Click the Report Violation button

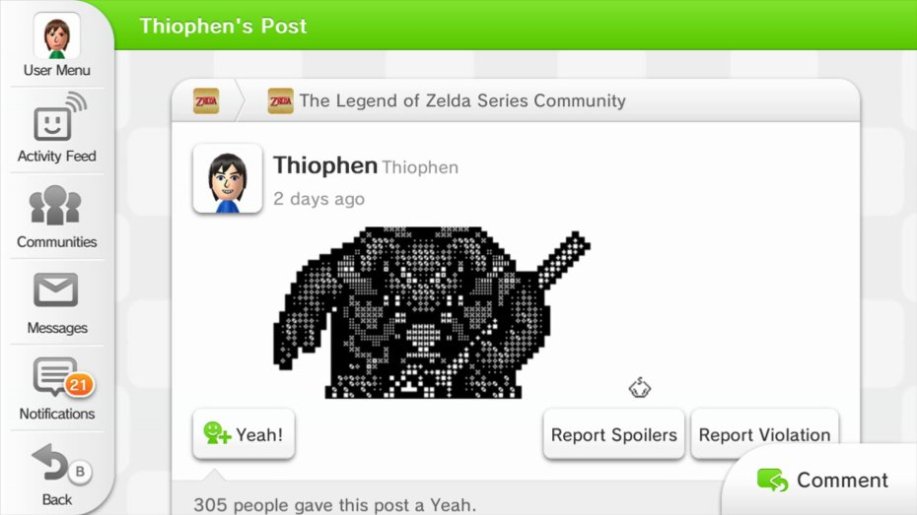tap(764, 434)
